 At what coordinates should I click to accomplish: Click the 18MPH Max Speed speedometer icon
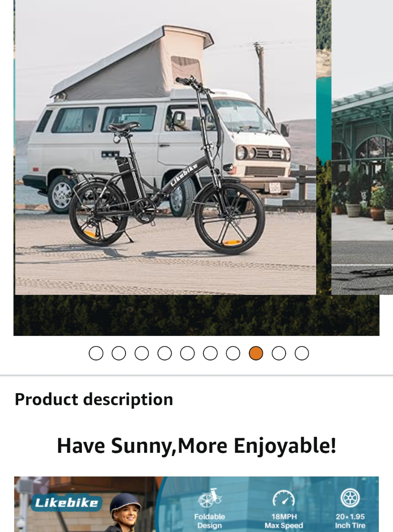(284, 498)
